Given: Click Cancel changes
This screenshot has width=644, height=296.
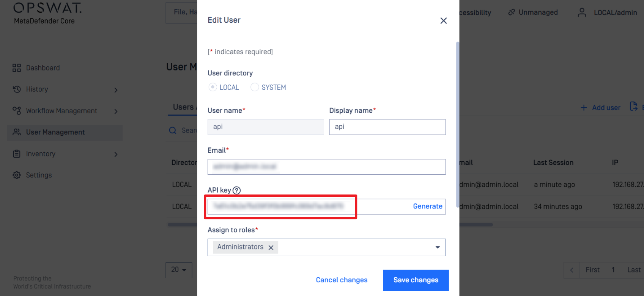Looking at the screenshot, I should coord(342,280).
